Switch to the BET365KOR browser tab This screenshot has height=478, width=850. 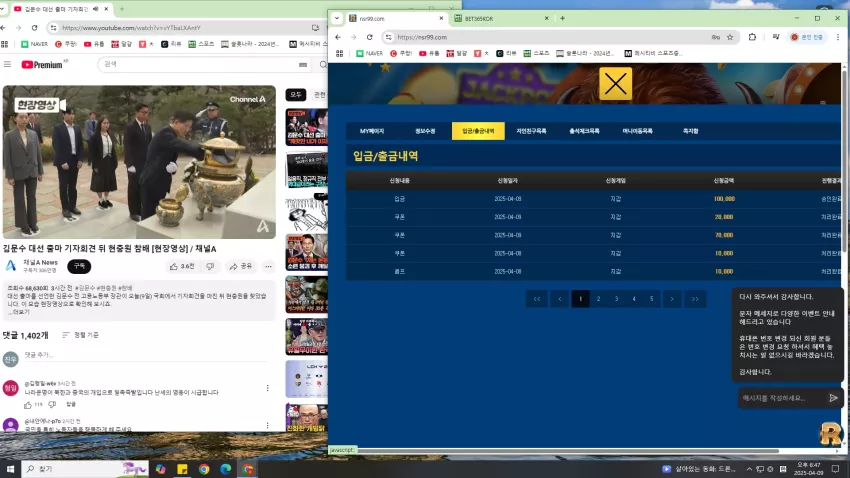click(x=501, y=18)
